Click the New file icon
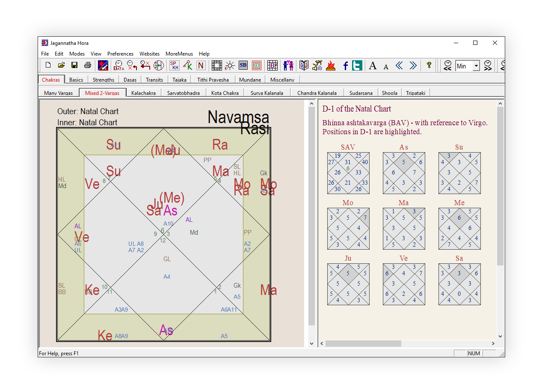The height and width of the screenshot is (392, 542). 48,65
